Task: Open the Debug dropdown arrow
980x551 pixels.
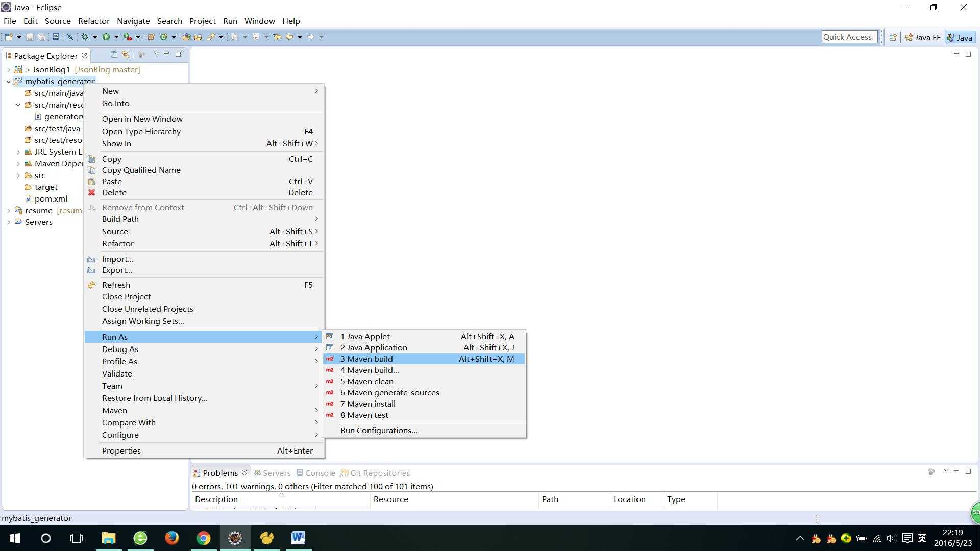Action: [95, 37]
